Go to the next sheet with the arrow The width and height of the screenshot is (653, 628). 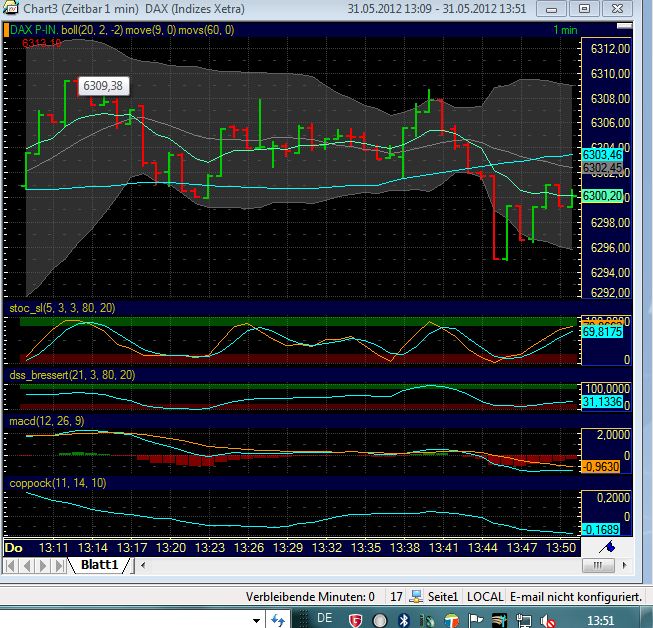point(43,566)
